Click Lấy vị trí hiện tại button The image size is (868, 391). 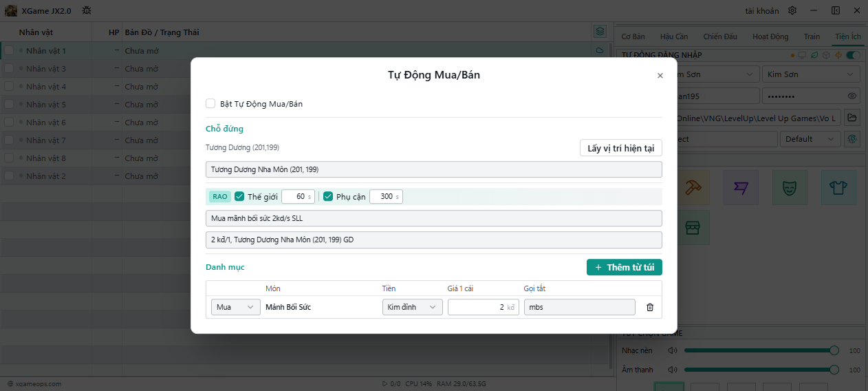621,148
